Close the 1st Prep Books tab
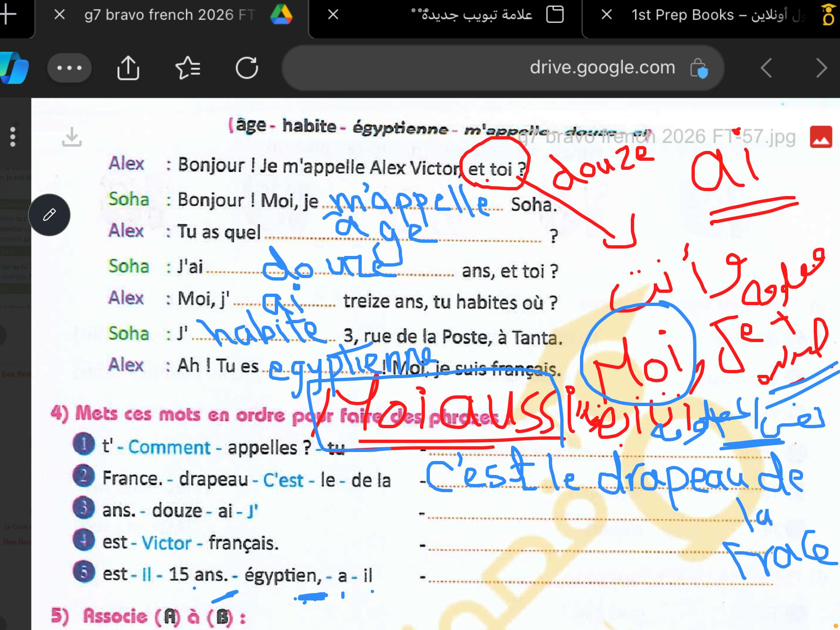Screen dimensions: 840x630 606,15
